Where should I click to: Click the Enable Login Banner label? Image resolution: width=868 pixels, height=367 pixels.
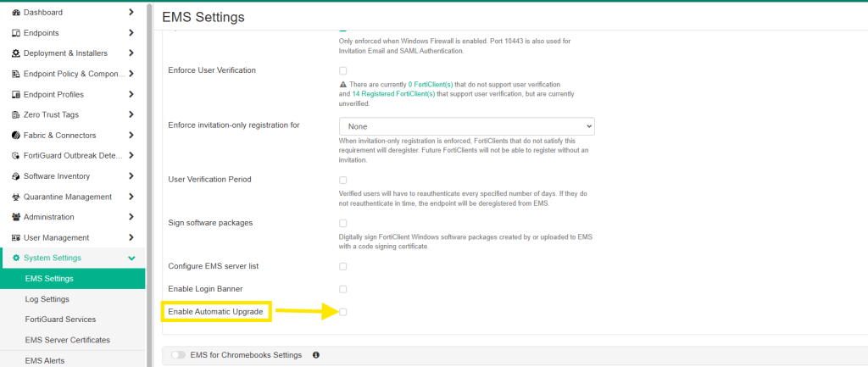(205, 289)
